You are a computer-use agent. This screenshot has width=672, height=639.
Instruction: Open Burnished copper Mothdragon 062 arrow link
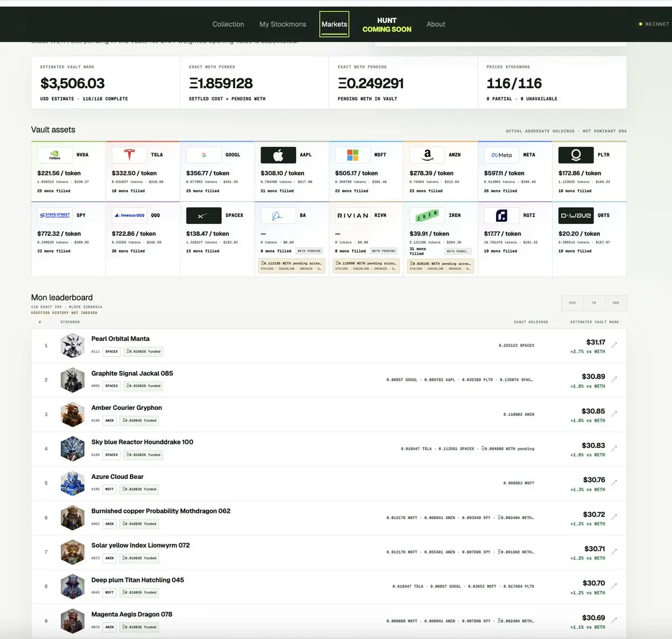614,517
